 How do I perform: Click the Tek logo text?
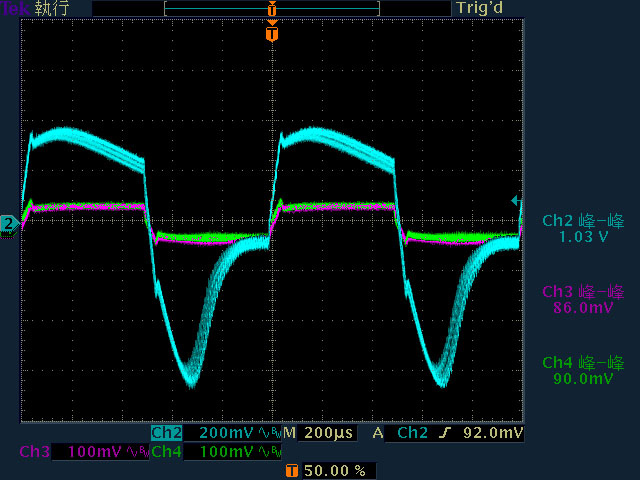coord(15,8)
